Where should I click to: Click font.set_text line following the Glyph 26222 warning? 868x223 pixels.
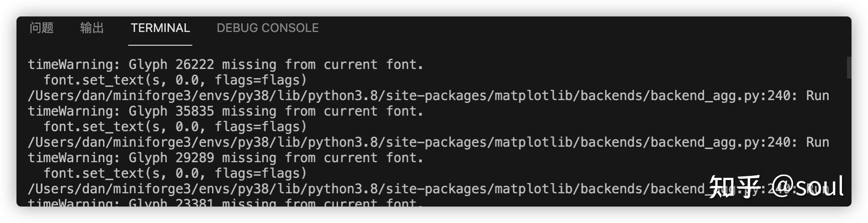coord(175,80)
